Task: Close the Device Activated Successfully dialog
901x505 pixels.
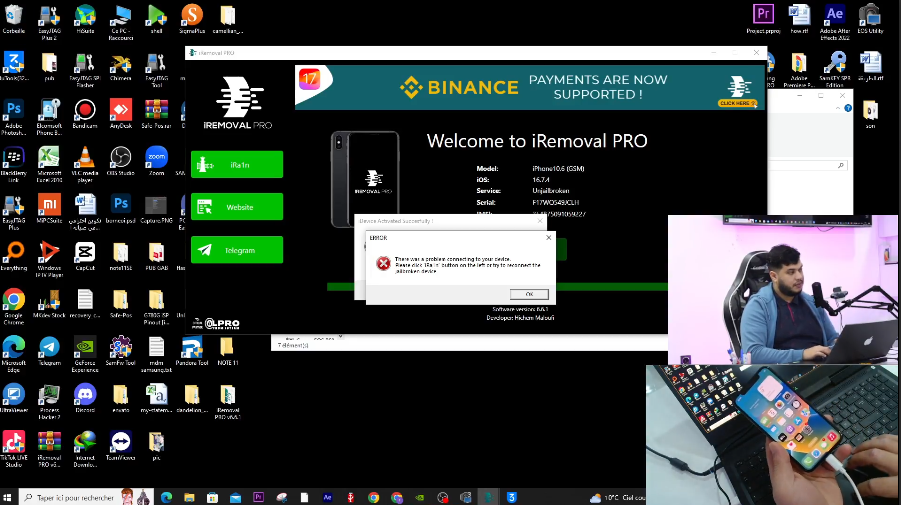Action: [540, 221]
